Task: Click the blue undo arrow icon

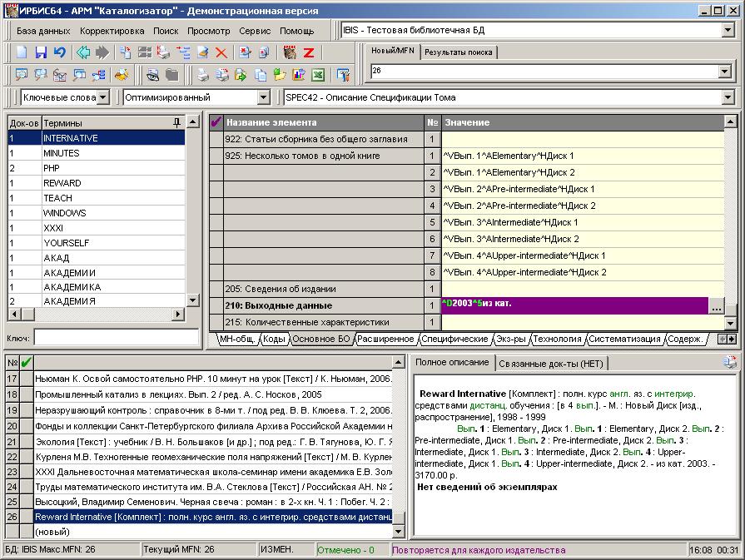Action: (59, 52)
